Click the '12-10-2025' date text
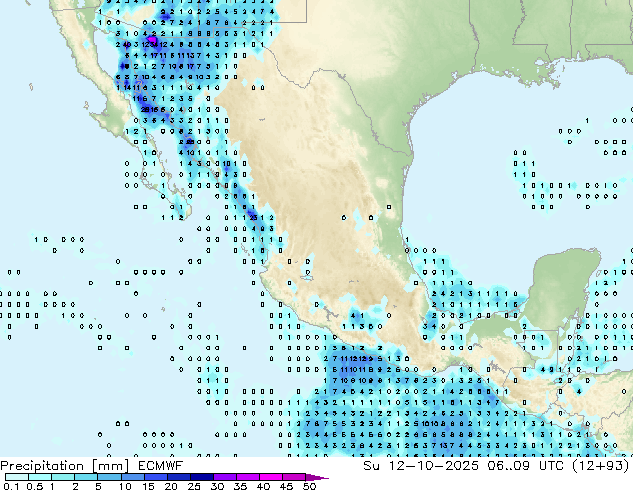Image resolution: width=634 pixels, height=490 pixels. (433, 466)
